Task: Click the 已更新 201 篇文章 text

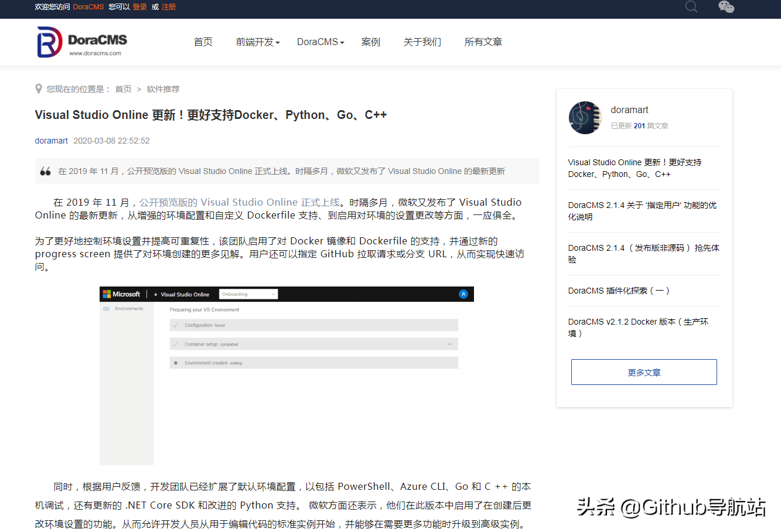Action: (639, 125)
